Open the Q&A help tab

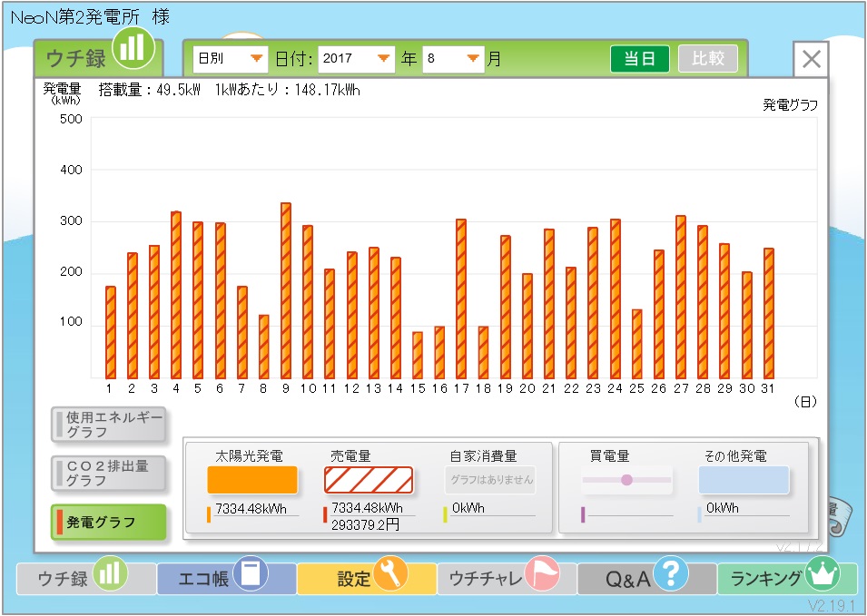647,579
